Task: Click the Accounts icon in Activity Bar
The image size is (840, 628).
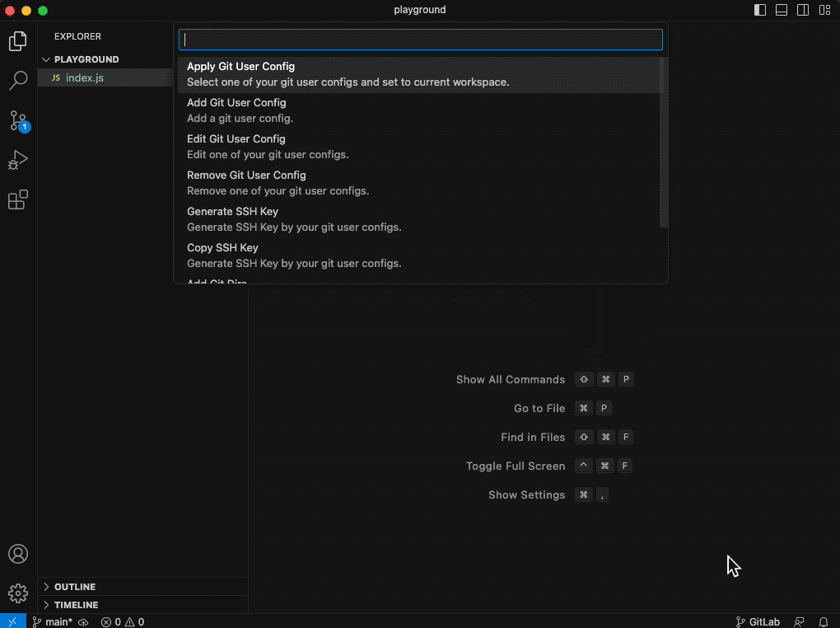Action: [x=18, y=554]
